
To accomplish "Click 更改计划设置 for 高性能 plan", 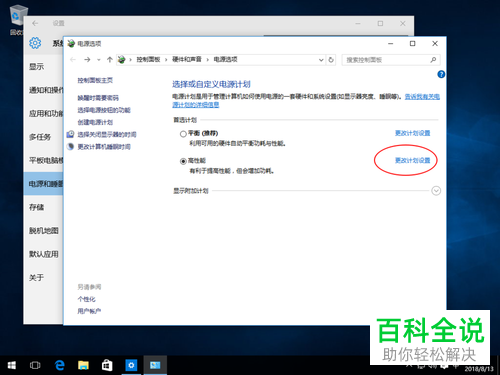I will click(412, 161).
